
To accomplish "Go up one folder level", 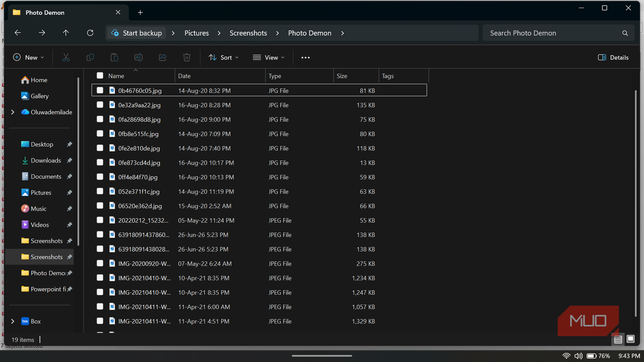I will coord(66,33).
